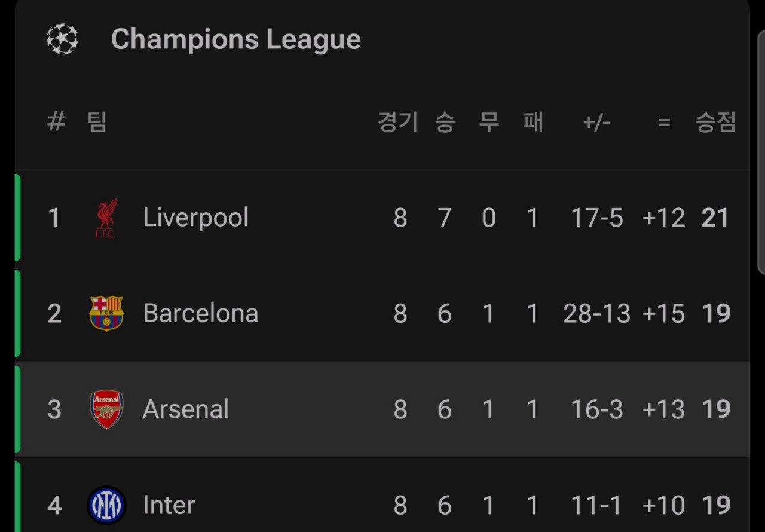This screenshot has width=765, height=532.
Task: Click the 승점 points column header
Action: tap(715, 122)
